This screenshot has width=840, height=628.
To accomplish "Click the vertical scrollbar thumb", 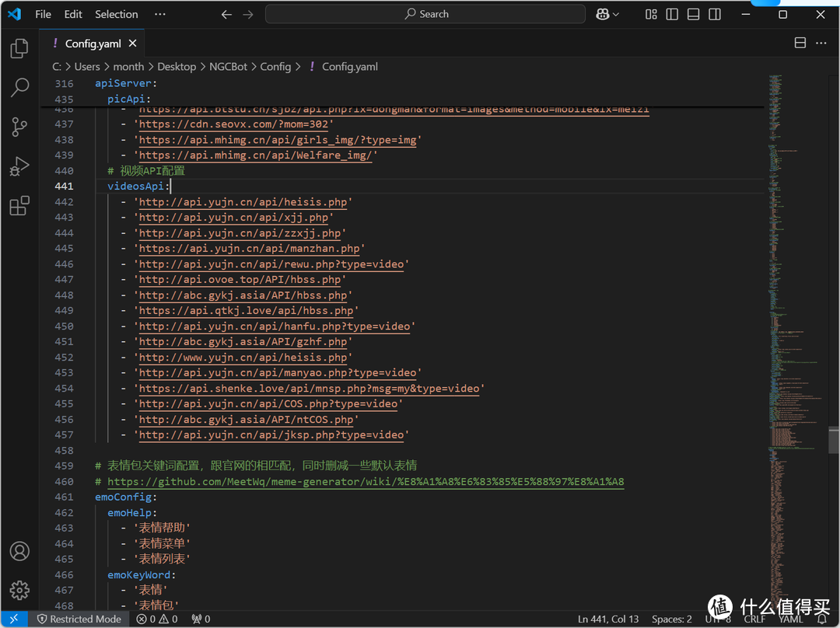I will pos(834,440).
